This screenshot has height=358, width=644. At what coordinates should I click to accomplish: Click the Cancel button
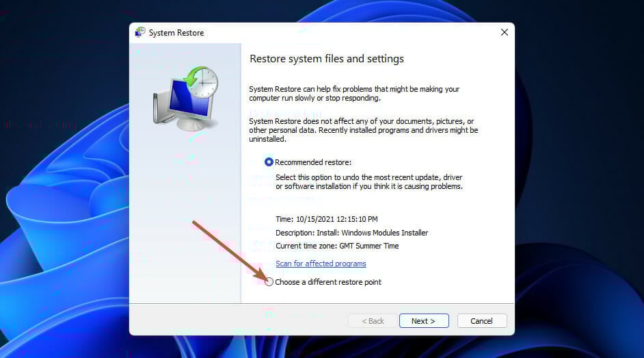click(x=482, y=321)
